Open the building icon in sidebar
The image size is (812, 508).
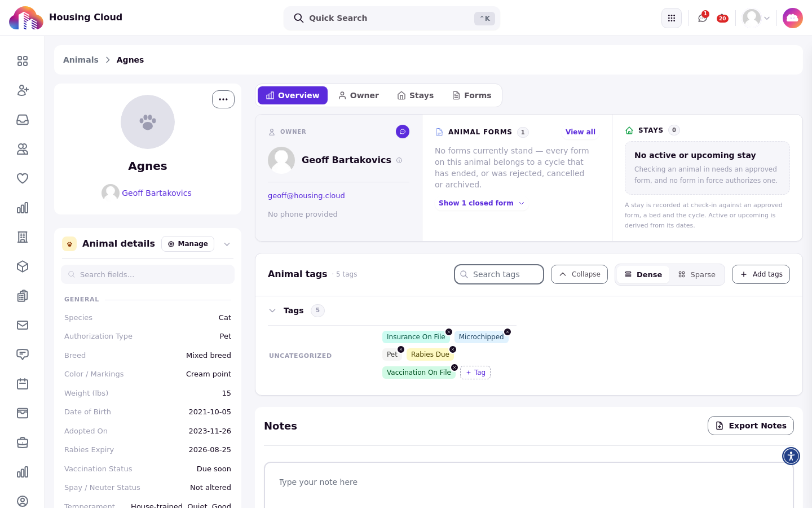(23, 237)
